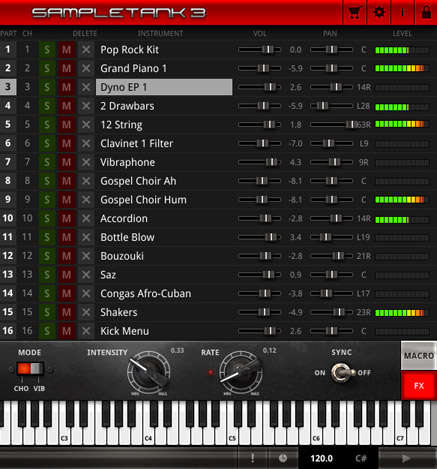Switch to the MACRO tab

(x=419, y=356)
